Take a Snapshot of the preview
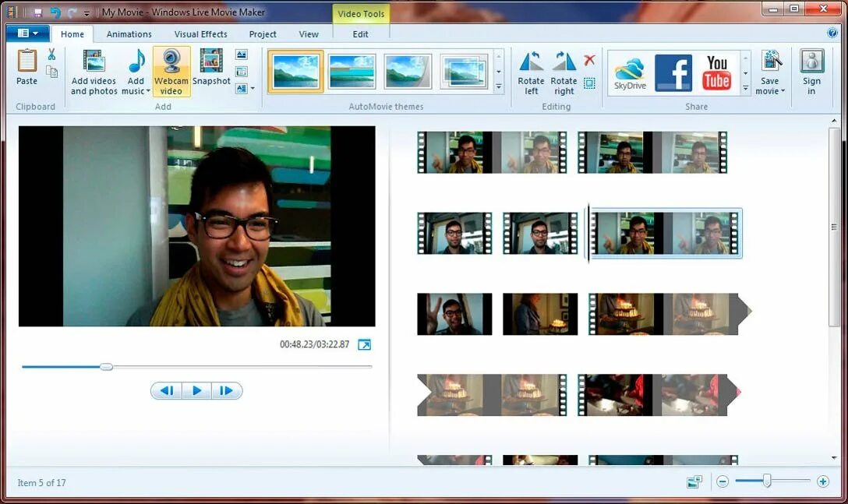This screenshot has height=504, width=848. (211, 67)
